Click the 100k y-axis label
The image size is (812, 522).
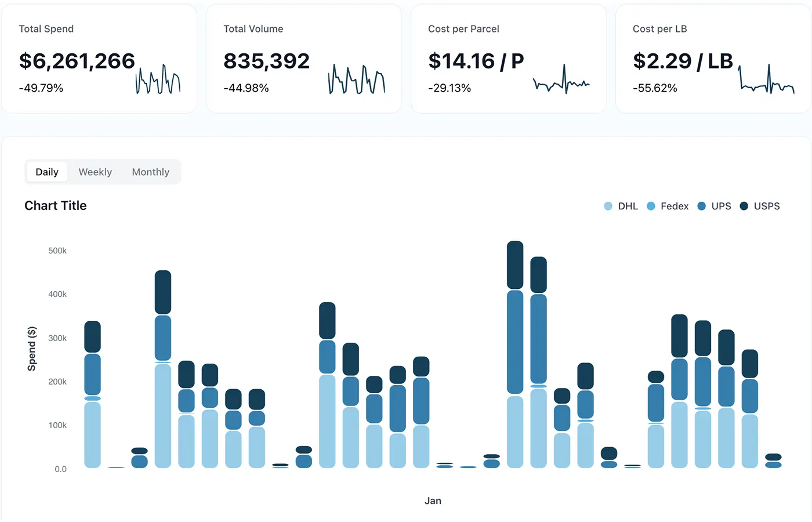[57, 425]
